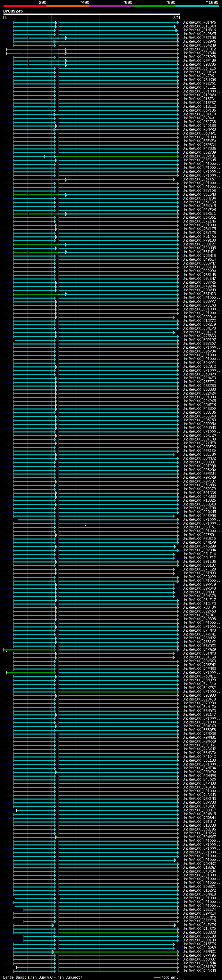Select hit UniRef100_A3LZ47
The width and height of the screenshot is (222, 980).
tap(199, 600)
